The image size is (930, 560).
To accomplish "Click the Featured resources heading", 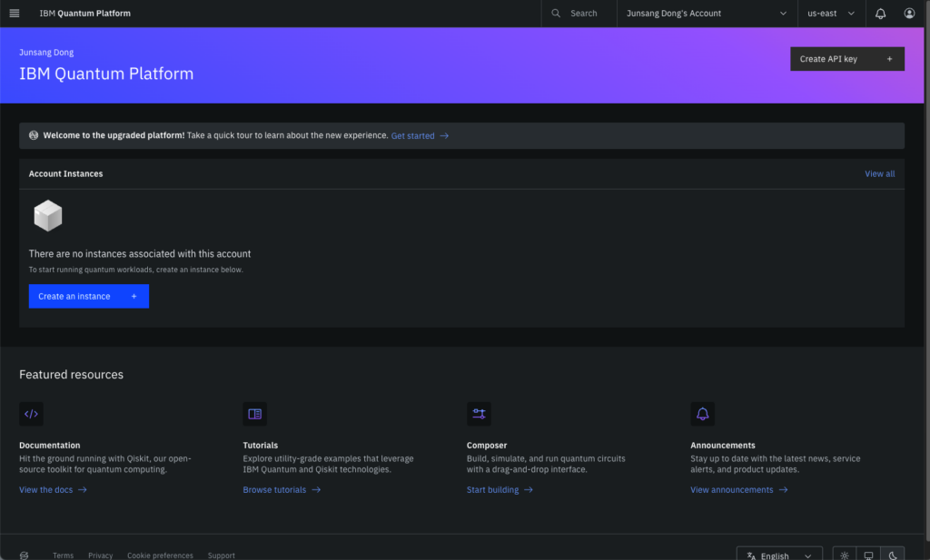I will pyautogui.click(x=71, y=375).
